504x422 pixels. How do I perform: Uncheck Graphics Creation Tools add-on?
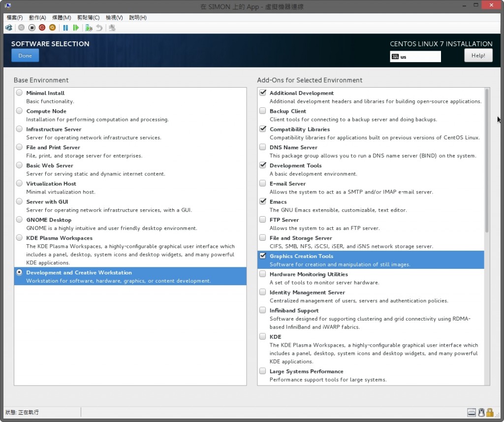(263, 256)
